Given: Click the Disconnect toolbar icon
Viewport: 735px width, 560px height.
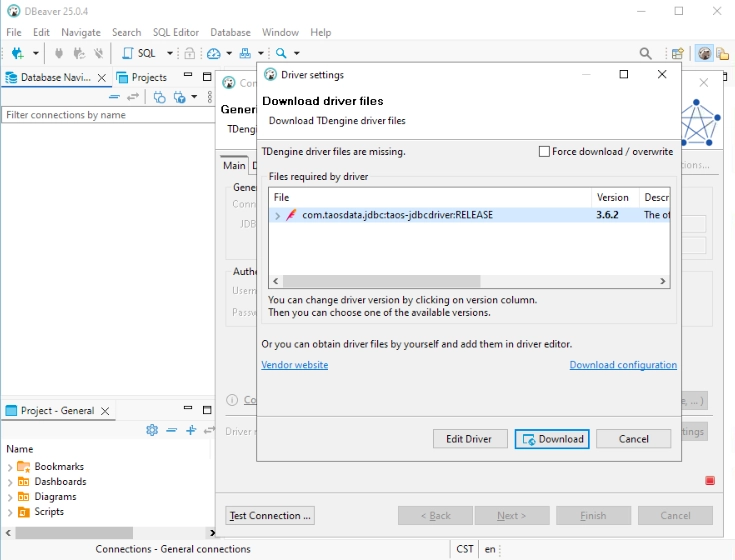Looking at the screenshot, I should [x=98, y=53].
